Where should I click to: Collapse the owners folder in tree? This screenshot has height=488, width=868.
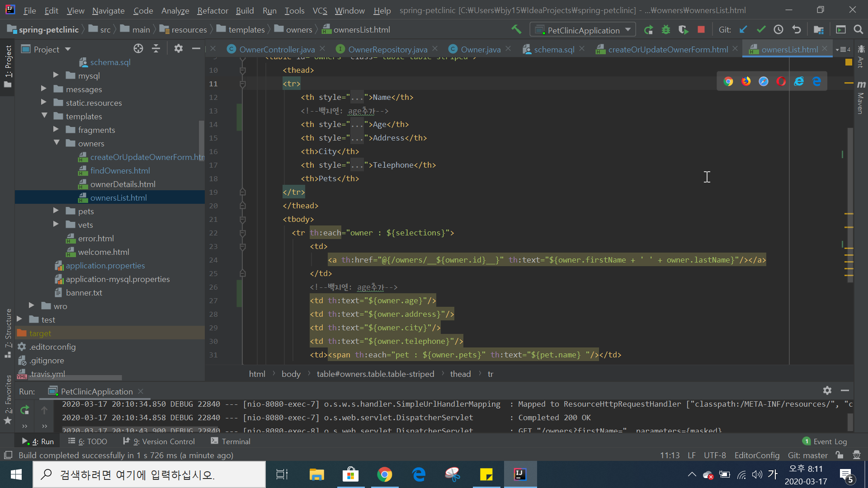point(57,143)
